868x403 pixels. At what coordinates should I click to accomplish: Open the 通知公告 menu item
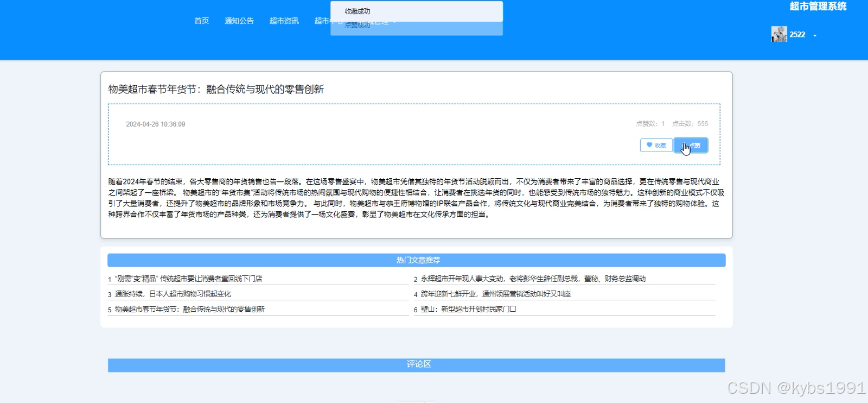pyautogui.click(x=239, y=21)
